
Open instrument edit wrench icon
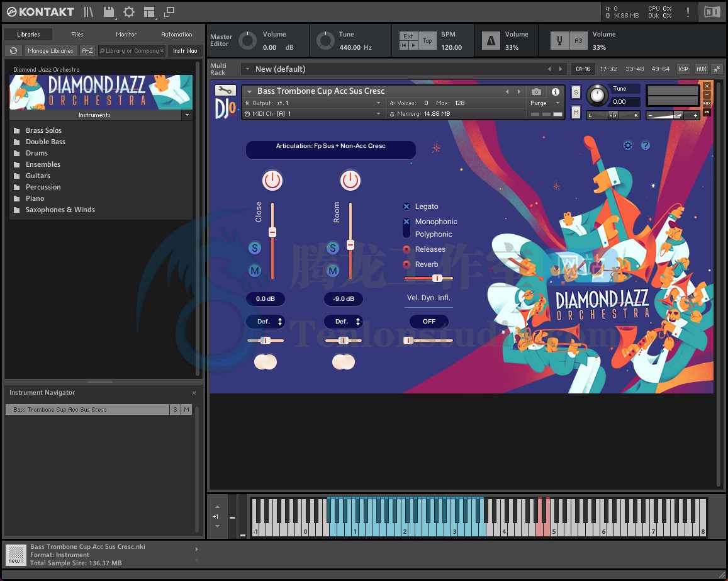226,90
